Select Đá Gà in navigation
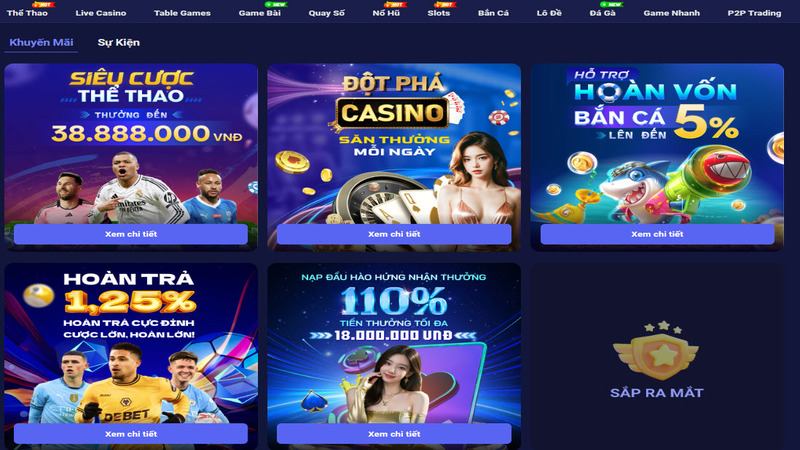Image resolution: width=800 pixels, height=450 pixels. pyautogui.click(x=603, y=13)
